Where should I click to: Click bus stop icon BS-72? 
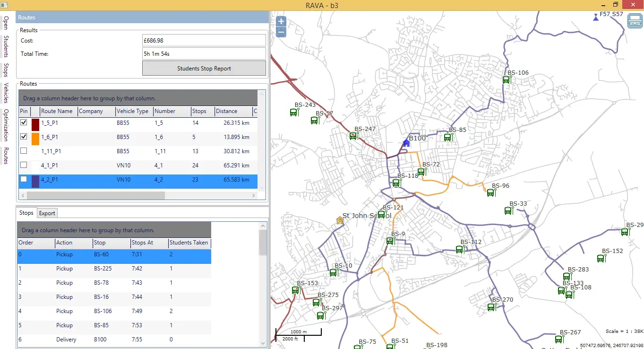pos(421,172)
